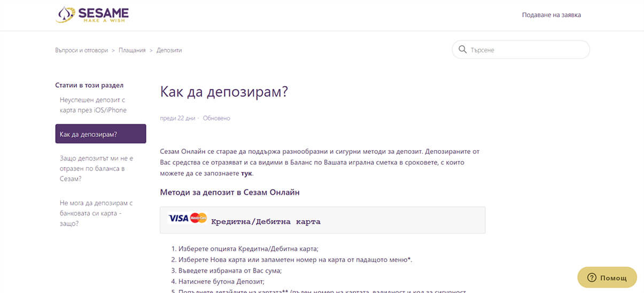Click the Кредитна/Дебитна карта label
The width and height of the screenshot is (644, 293).
tap(266, 221)
